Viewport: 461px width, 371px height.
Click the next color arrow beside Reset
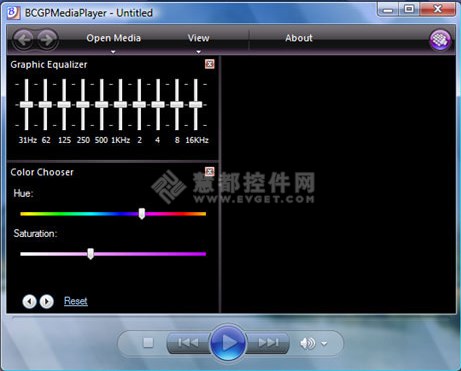[47, 301]
